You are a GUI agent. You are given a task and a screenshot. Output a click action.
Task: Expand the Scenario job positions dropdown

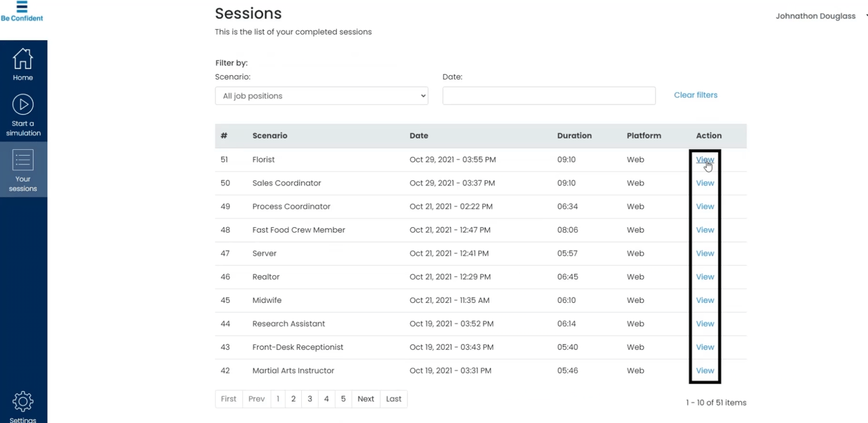pyautogui.click(x=322, y=96)
